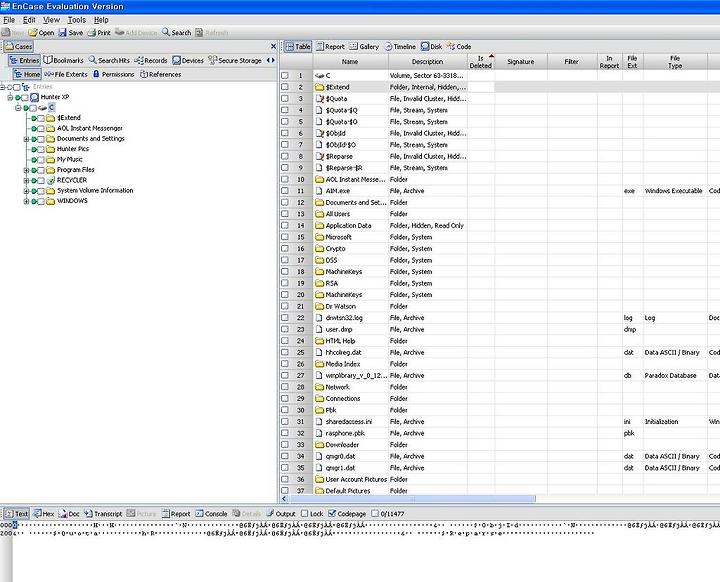
Task: Open the View menu
Action: click(51, 20)
